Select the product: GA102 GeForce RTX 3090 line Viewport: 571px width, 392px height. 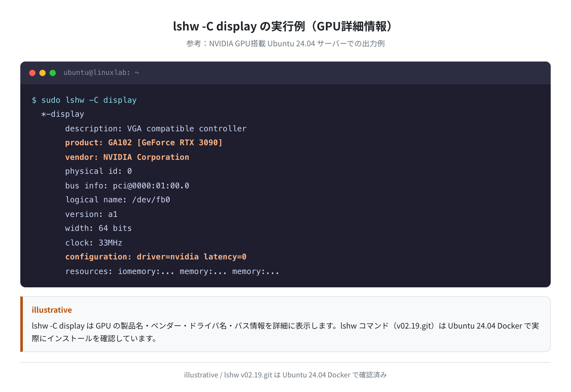144,143
